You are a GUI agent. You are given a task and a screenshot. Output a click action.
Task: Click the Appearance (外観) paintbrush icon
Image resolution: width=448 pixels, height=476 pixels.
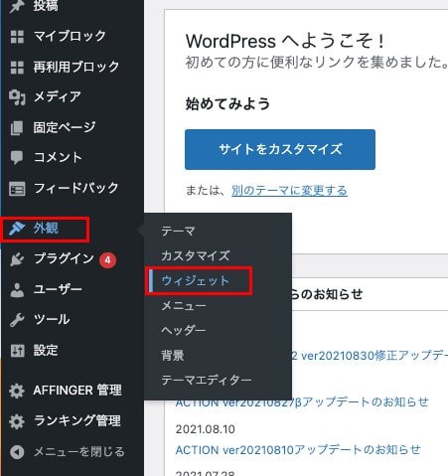tap(17, 229)
